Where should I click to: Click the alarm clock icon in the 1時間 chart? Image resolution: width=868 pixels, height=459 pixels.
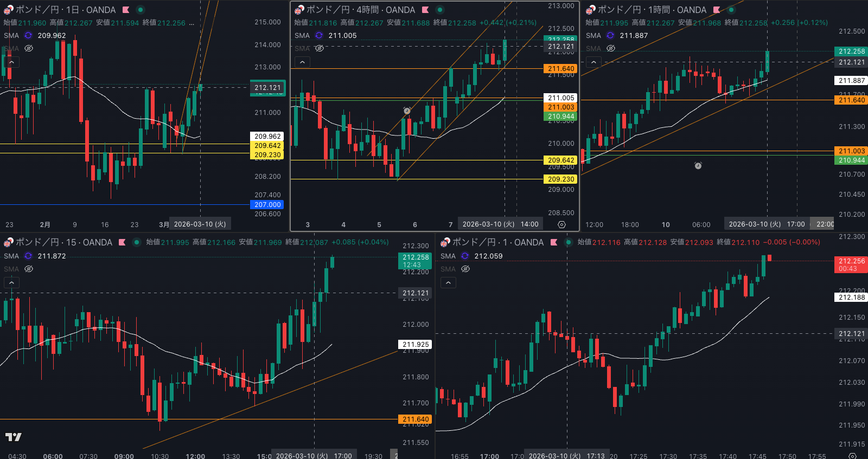tap(698, 166)
